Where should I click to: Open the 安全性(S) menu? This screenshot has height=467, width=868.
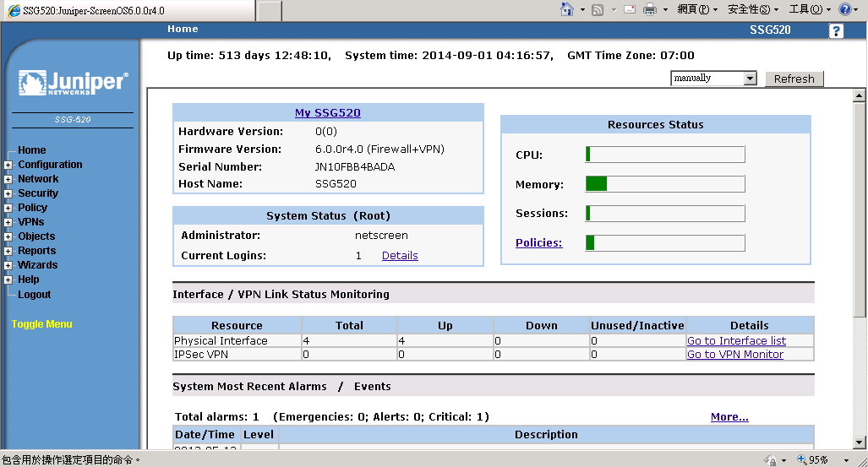coord(753,9)
